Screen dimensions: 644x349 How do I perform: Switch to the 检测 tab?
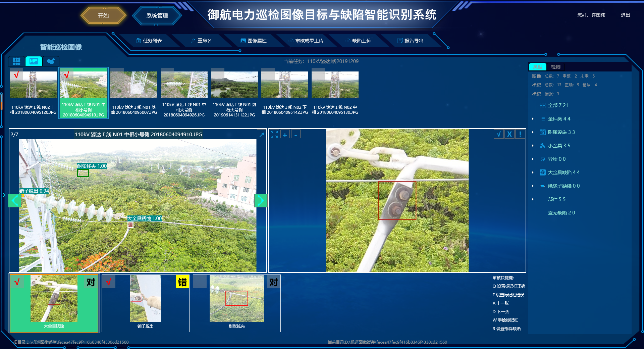click(555, 67)
